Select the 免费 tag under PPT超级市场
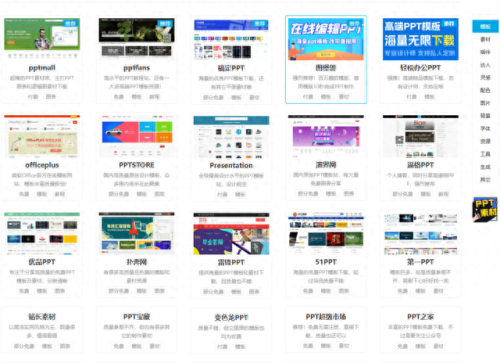Screen dimensions: 500x363 (x=308, y=346)
